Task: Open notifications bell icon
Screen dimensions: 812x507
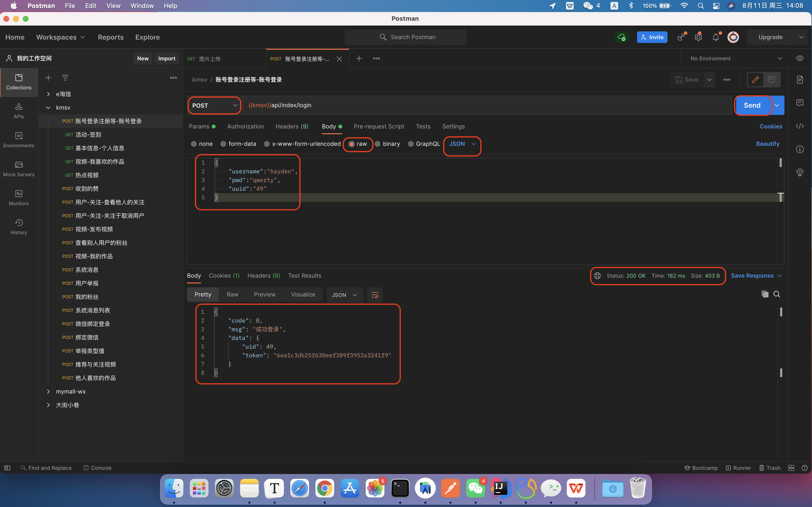Action: point(716,37)
